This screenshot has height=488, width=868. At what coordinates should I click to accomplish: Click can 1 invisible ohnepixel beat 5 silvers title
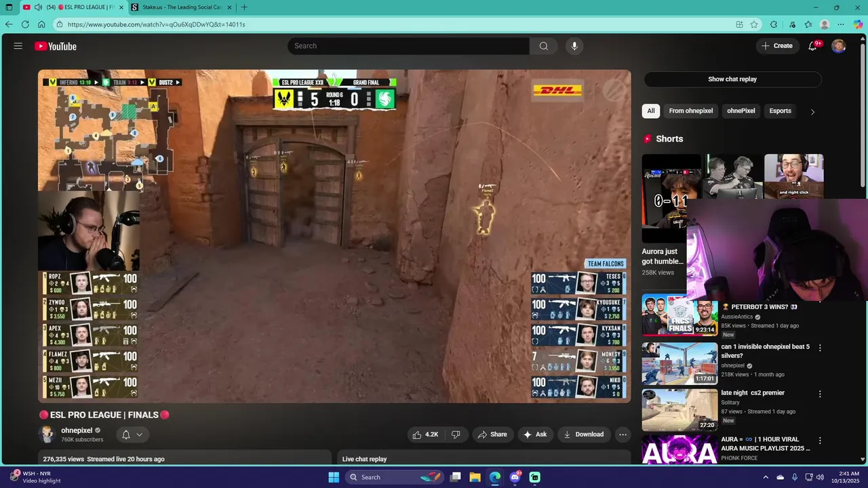(765, 351)
